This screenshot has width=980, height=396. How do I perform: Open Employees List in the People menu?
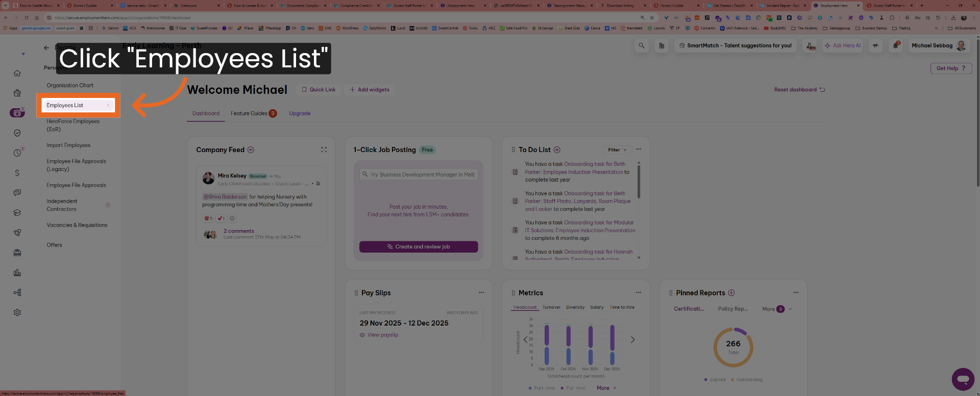click(78, 105)
